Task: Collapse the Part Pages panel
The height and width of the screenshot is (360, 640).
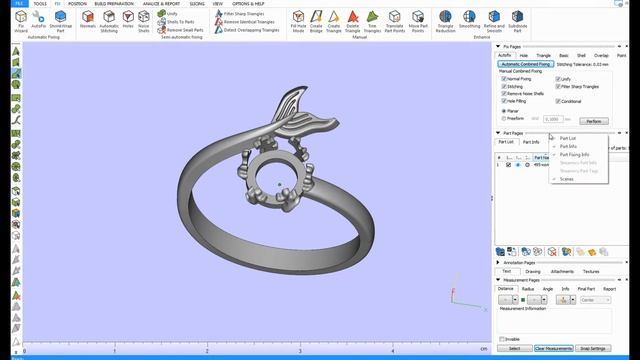Action: [498, 133]
